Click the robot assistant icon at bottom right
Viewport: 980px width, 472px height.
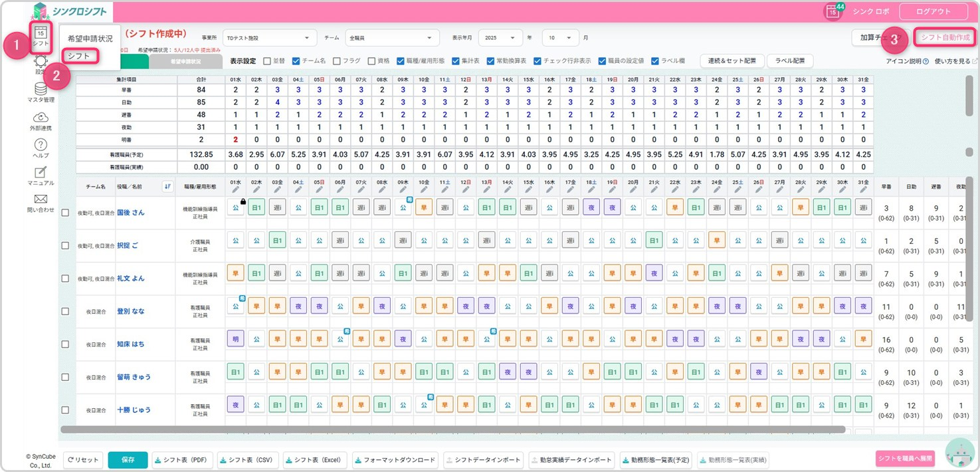(x=959, y=453)
